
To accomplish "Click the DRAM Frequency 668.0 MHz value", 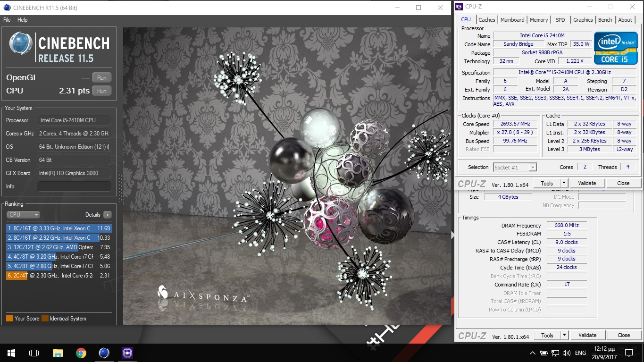I will tap(567, 225).
